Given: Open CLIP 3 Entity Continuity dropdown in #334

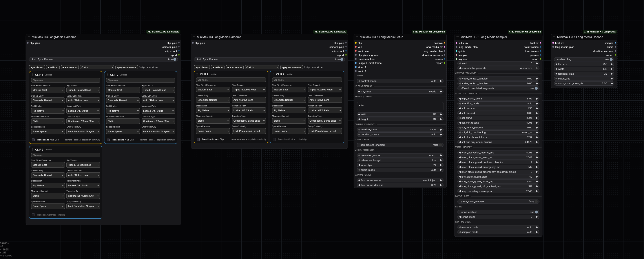Looking at the screenshot, I should pyautogui.click(x=83, y=206).
